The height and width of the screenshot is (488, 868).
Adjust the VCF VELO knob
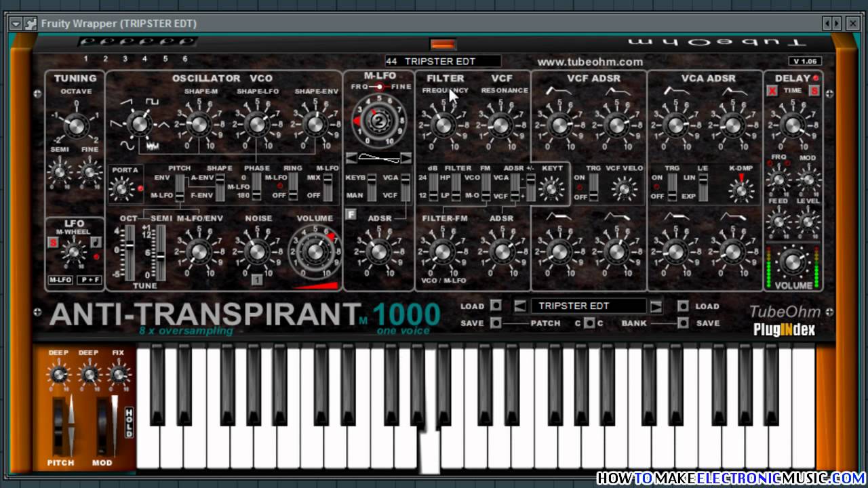click(x=624, y=188)
